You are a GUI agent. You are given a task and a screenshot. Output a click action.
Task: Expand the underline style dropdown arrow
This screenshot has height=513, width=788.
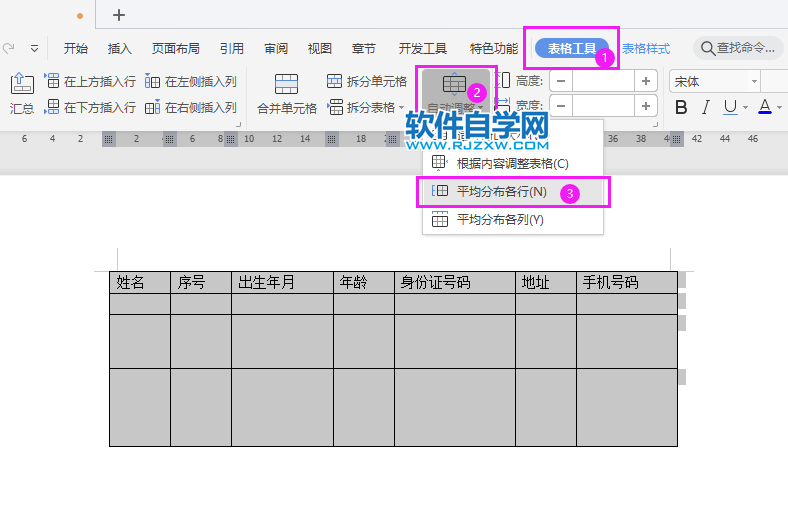(x=745, y=107)
